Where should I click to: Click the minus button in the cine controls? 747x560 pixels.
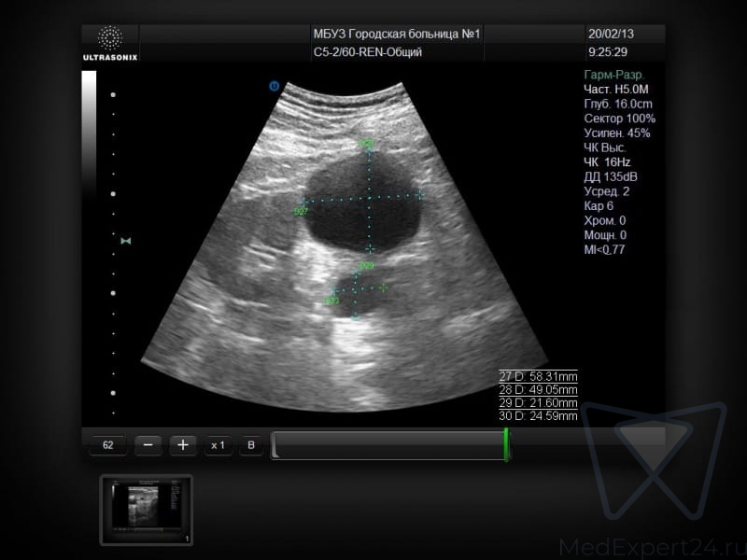click(148, 445)
